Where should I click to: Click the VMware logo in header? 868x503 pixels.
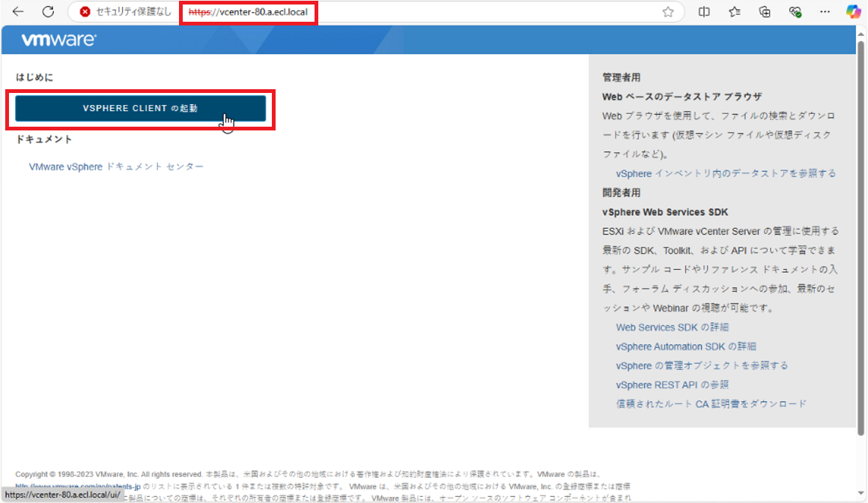(x=58, y=40)
